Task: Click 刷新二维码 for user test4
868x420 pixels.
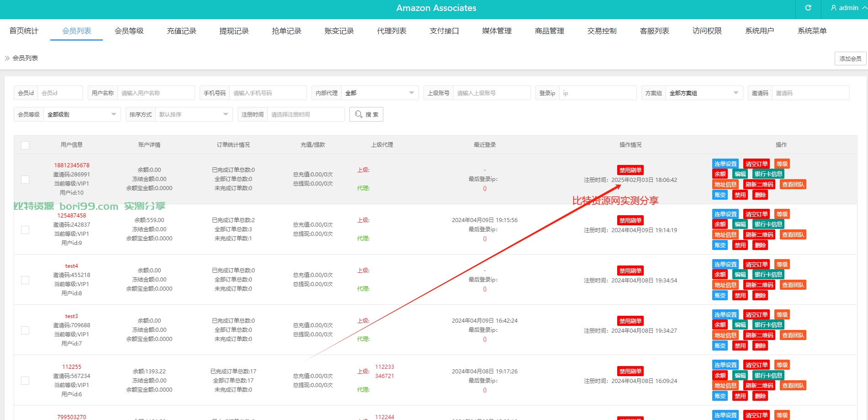Action: click(759, 285)
